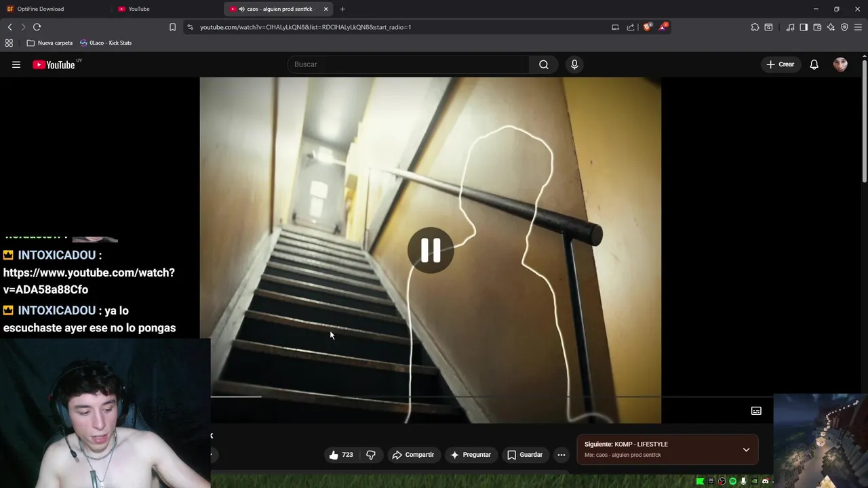Go to the YouTube home logo
Image resolution: width=868 pixels, height=488 pixels.
[54, 64]
